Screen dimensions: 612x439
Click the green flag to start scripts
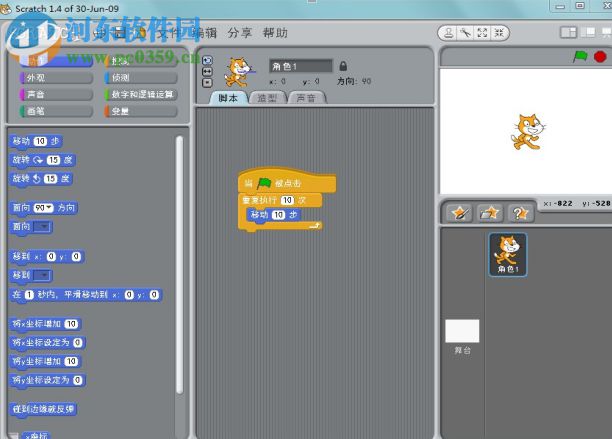(580, 57)
